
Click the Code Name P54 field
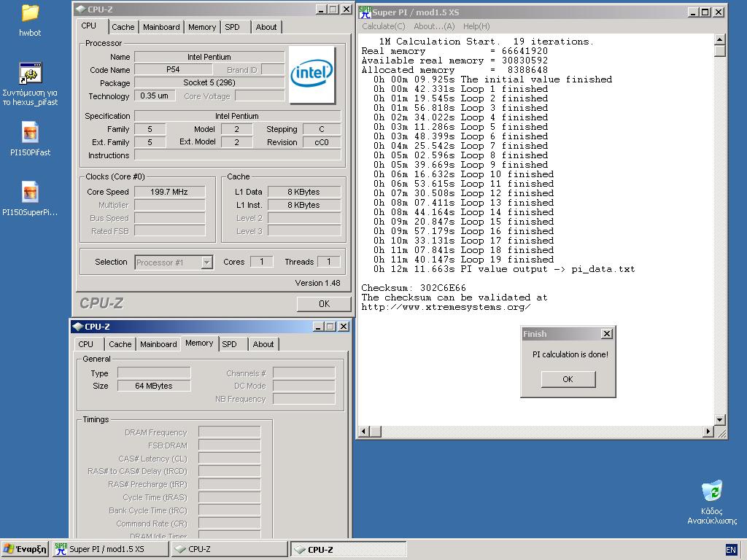pyautogui.click(x=173, y=69)
